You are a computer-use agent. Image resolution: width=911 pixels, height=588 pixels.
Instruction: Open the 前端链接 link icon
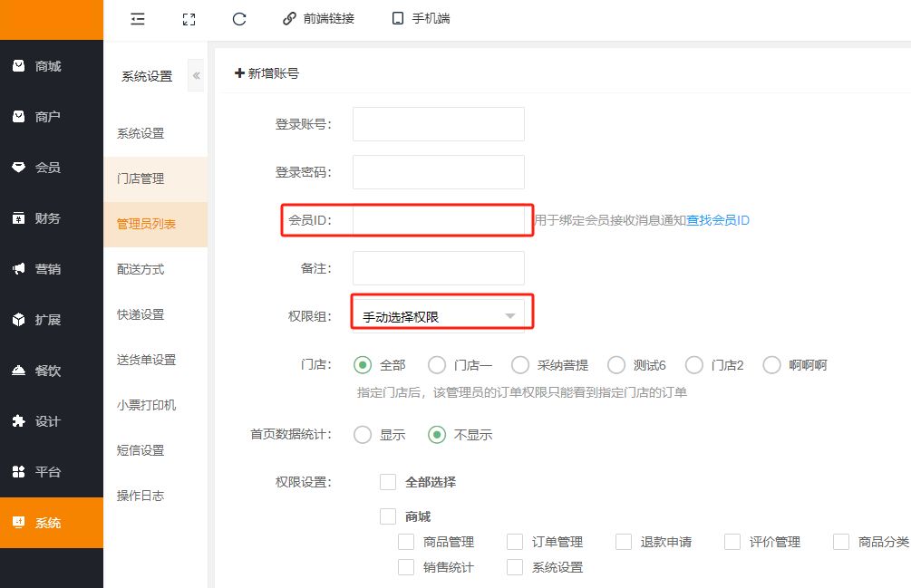point(290,18)
